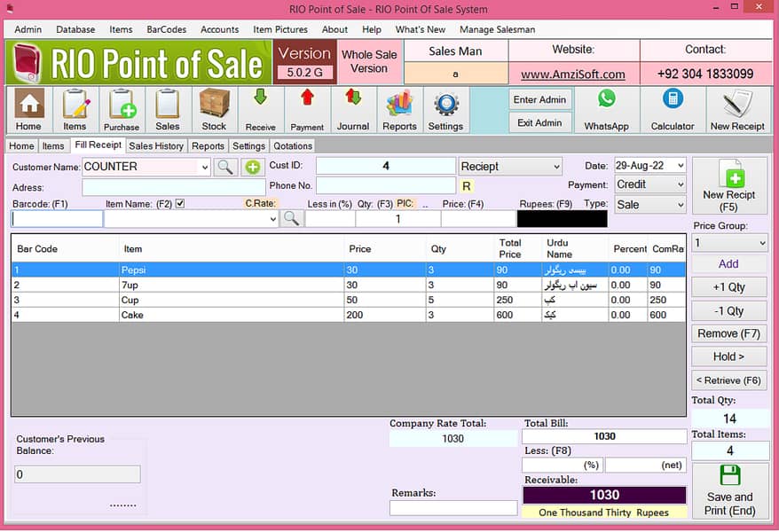779x532 pixels.
Task: Click the Enter Admin button
Action: [540, 99]
